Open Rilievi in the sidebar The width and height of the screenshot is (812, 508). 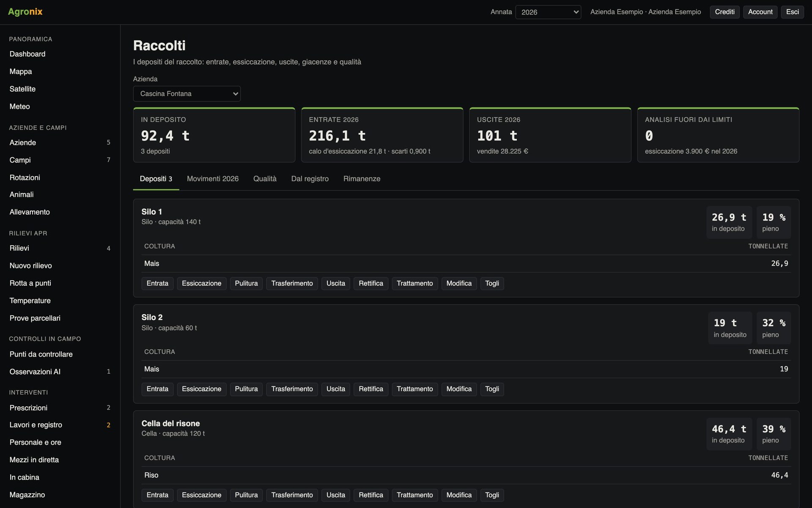click(x=60, y=248)
